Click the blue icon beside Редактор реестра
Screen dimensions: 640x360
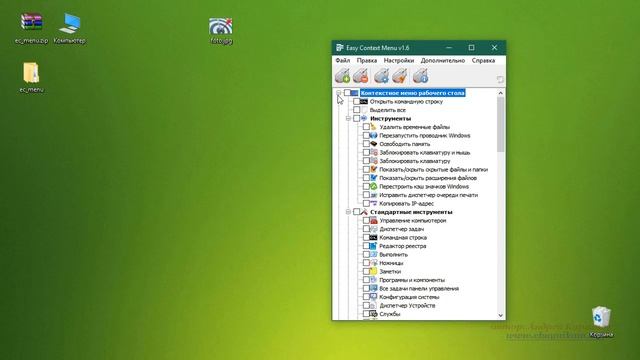click(373, 246)
